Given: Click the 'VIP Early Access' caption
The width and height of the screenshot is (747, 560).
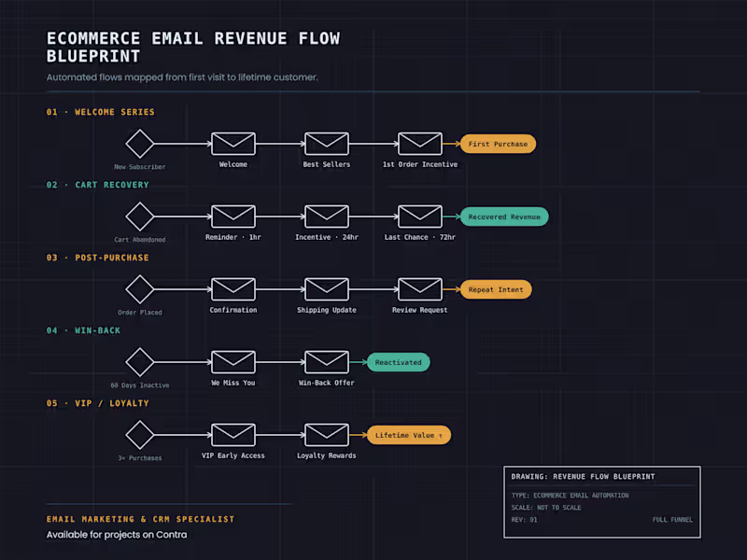Looking at the screenshot, I should (x=233, y=455).
